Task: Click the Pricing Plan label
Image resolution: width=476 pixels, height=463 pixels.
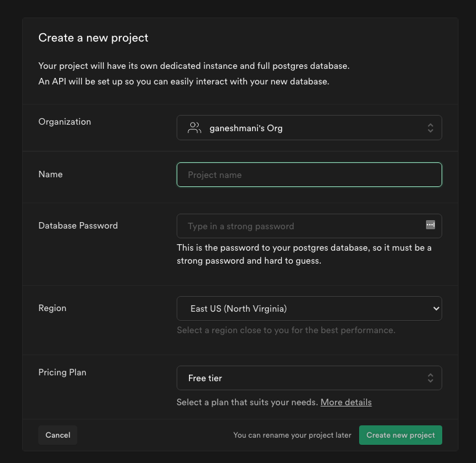Action: [62, 373]
